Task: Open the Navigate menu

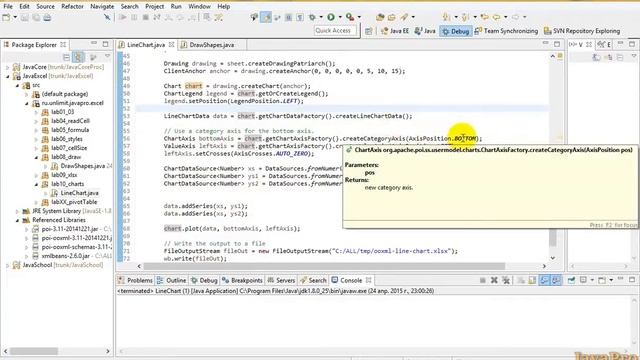Action: tap(102, 7)
